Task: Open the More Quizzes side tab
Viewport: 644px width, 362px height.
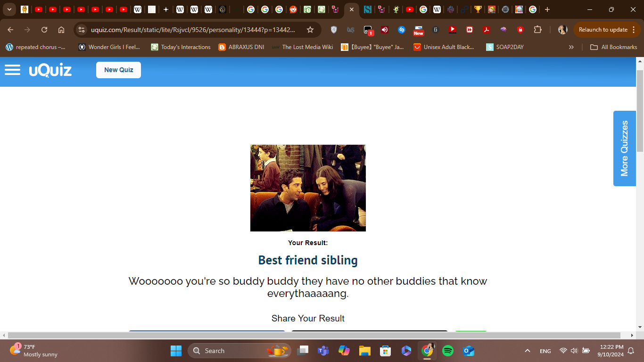Action: click(x=625, y=148)
